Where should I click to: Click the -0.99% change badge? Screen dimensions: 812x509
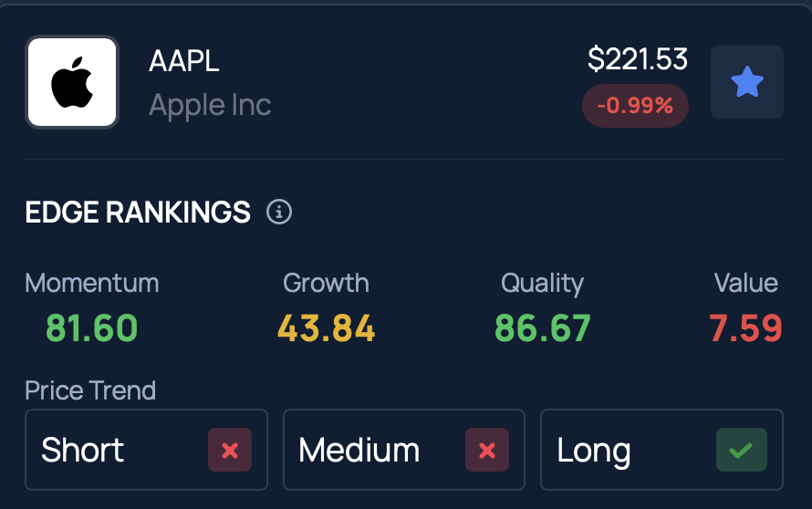(x=635, y=106)
